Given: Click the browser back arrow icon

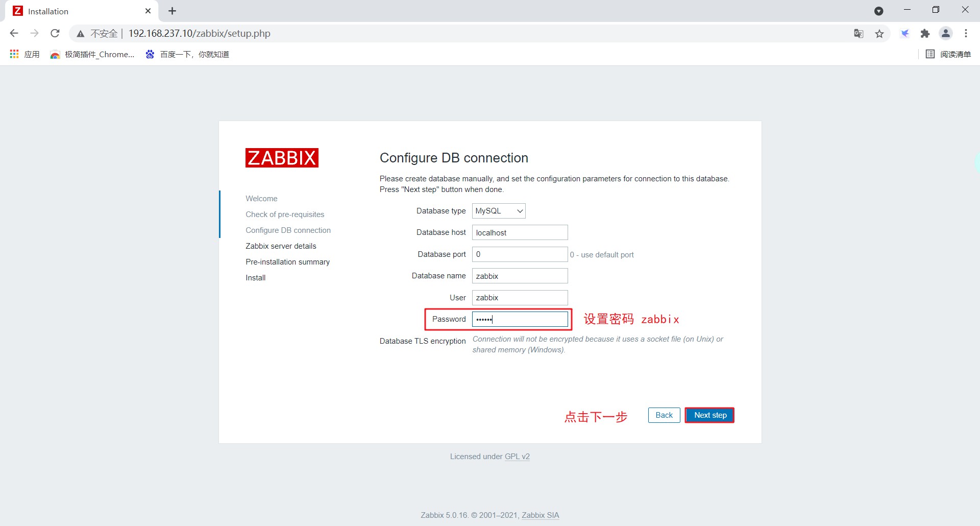Looking at the screenshot, I should pyautogui.click(x=14, y=33).
